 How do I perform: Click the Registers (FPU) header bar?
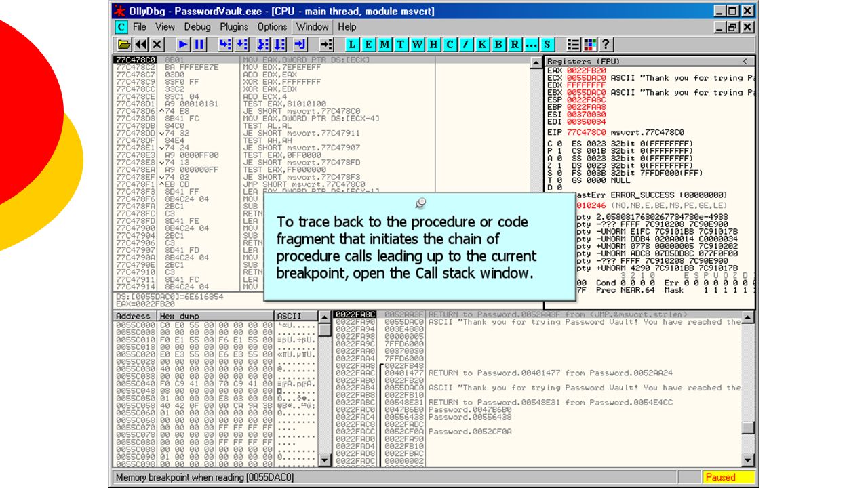tap(650, 62)
